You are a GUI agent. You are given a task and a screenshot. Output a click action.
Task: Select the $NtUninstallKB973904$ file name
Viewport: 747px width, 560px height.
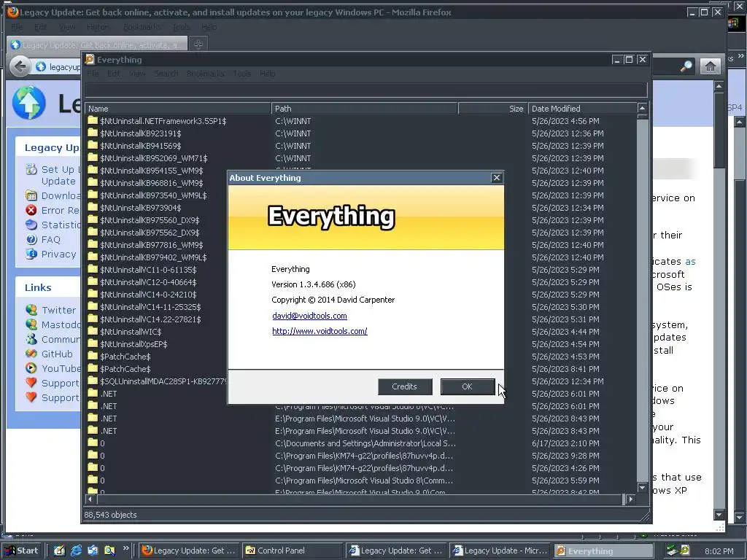(x=141, y=208)
